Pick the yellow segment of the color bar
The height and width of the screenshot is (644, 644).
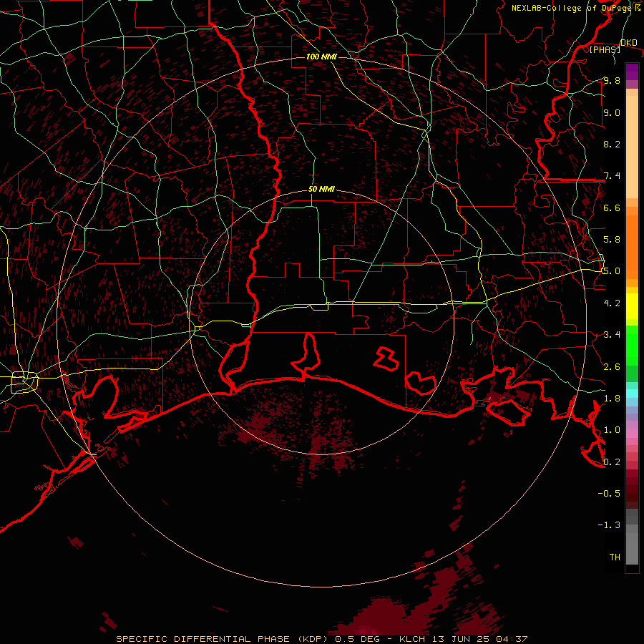click(x=632, y=306)
